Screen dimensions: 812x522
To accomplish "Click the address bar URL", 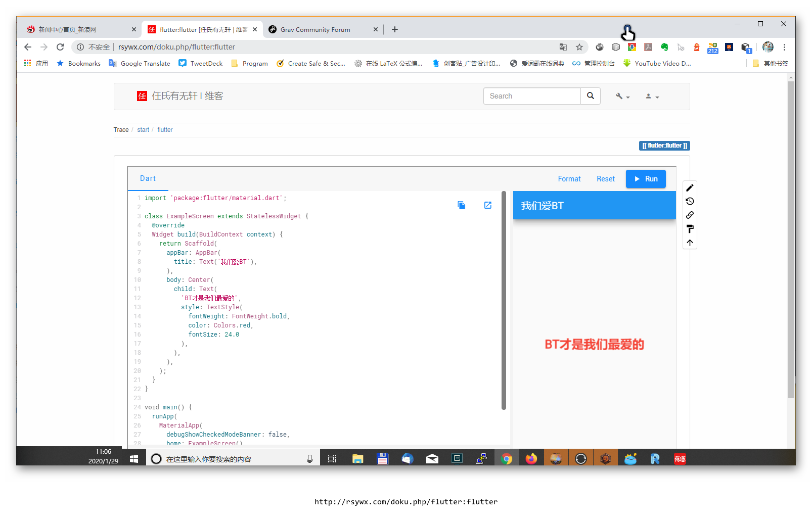I will (x=176, y=47).
